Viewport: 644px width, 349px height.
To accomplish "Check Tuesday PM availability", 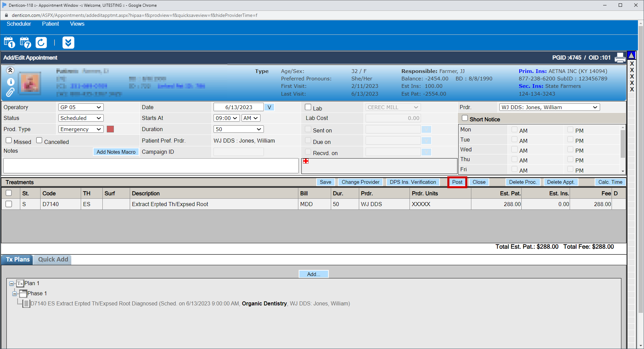I will tap(570, 139).
